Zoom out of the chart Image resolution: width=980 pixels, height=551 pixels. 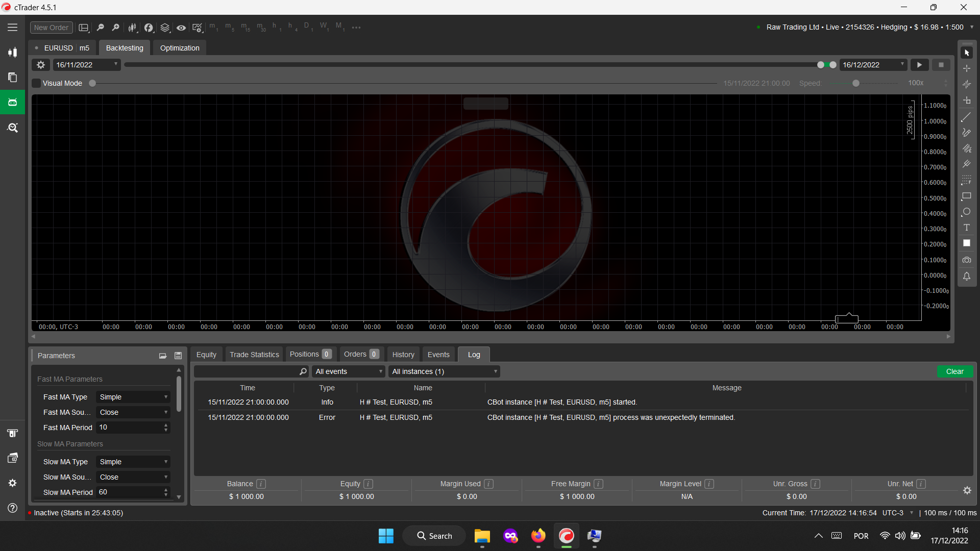pos(101,28)
